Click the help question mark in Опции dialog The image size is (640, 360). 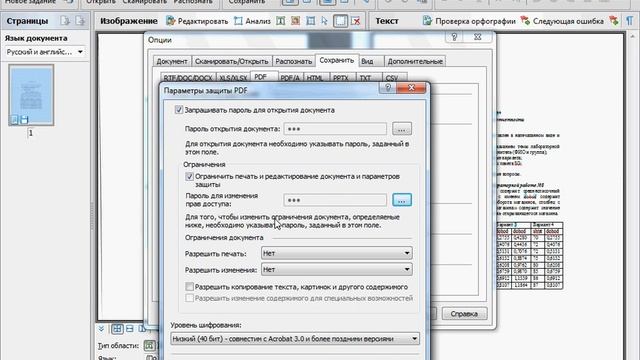454,37
